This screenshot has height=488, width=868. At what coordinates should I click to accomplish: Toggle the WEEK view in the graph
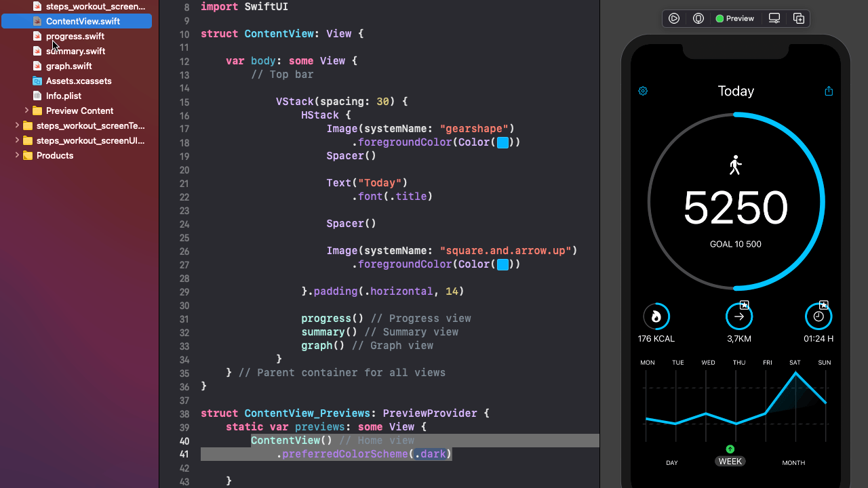pyautogui.click(x=730, y=461)
